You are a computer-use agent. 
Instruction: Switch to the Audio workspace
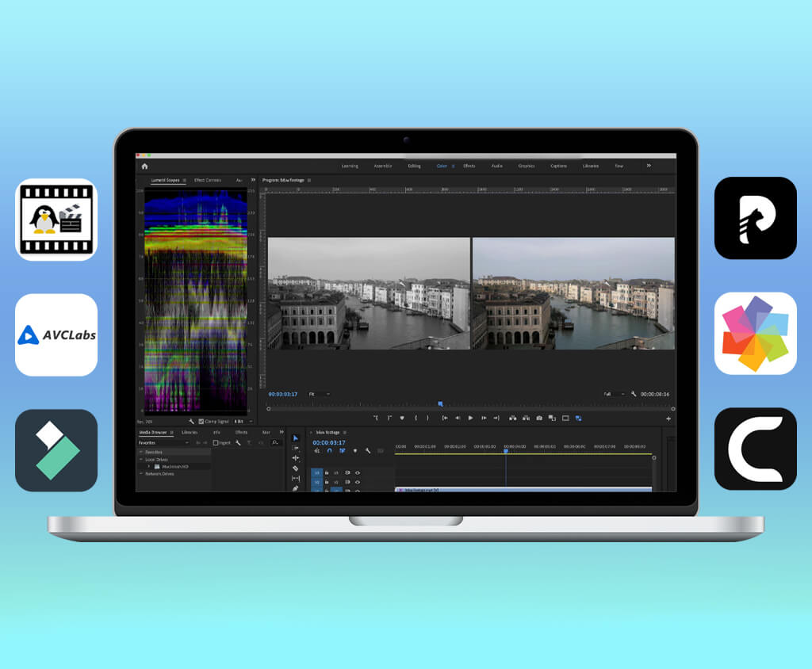496,166
